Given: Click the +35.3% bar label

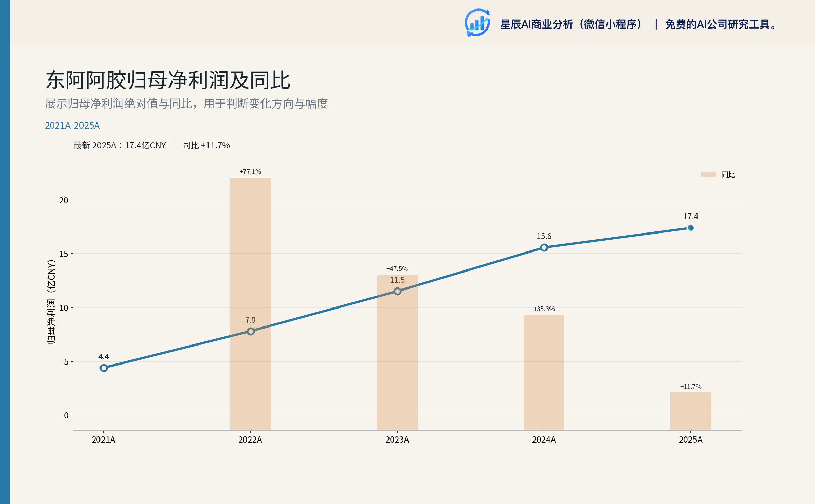Looking at the screenshot, I should [544, 309].
